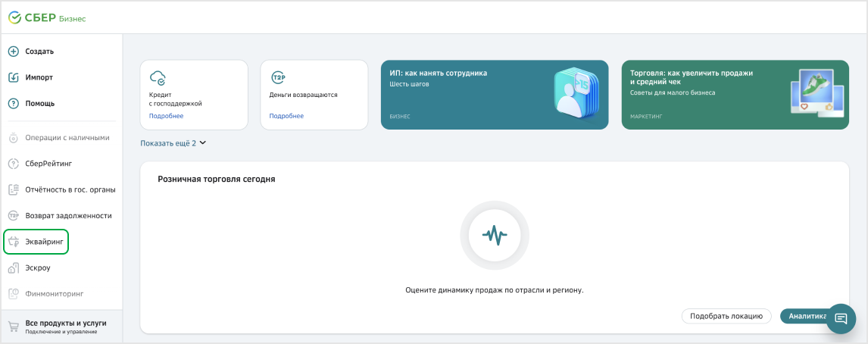Open Возврат задолженности menu item
This screenshot has width=868, height=344.
pos(68,216)
